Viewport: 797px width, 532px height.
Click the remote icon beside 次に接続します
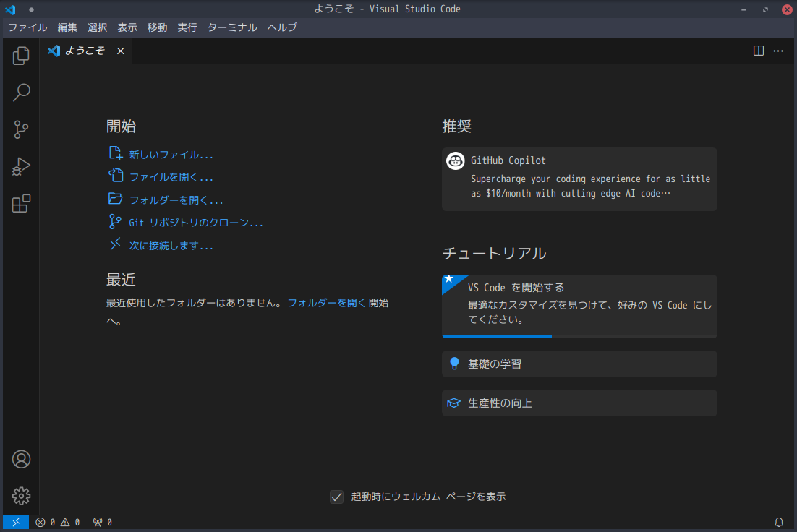(116, 244)
